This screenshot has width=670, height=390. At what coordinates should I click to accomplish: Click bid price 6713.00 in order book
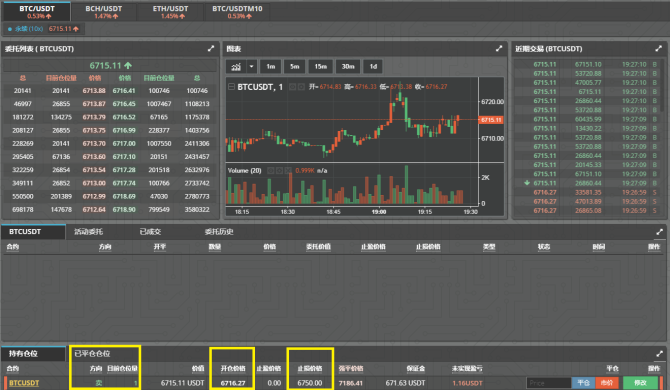coord(94,183)
